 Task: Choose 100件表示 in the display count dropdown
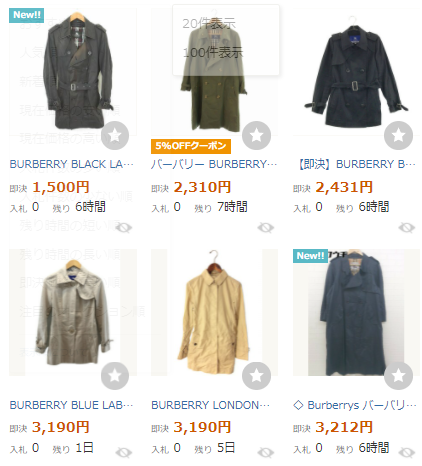coord(213,52)
